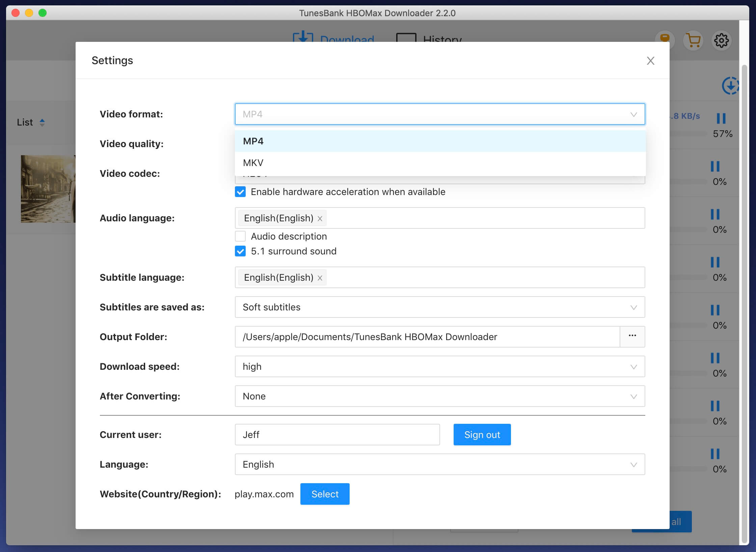
Task: Toggle the List sort arrows
Action: (42, 122)
